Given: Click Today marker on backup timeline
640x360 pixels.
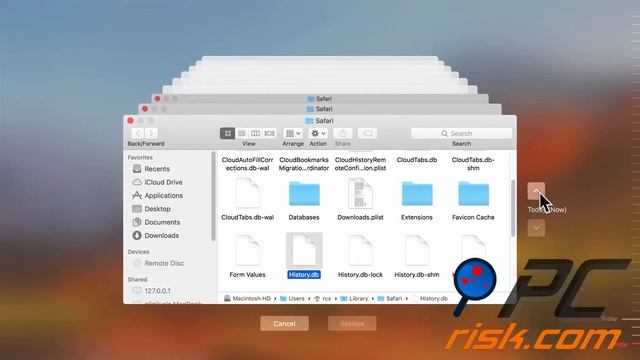Looking at the screenshot, I should point(609,318).
